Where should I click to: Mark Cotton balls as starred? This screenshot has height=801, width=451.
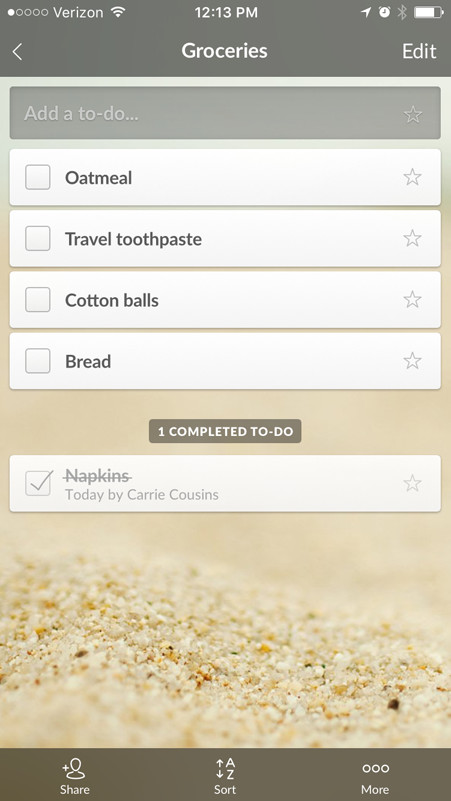412,300
